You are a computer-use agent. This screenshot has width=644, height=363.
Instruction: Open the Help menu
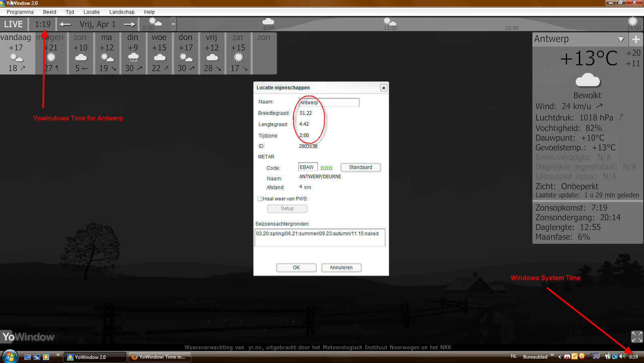pos(149,12)
